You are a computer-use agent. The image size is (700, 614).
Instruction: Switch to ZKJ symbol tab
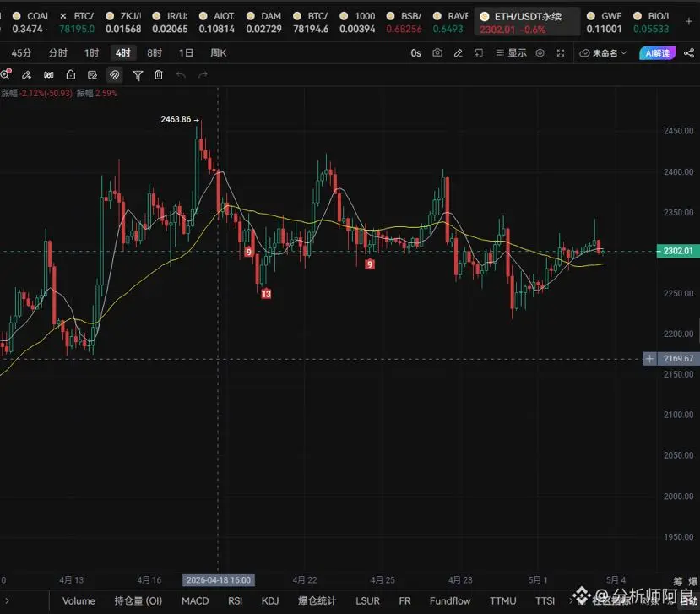click(123, 22)
